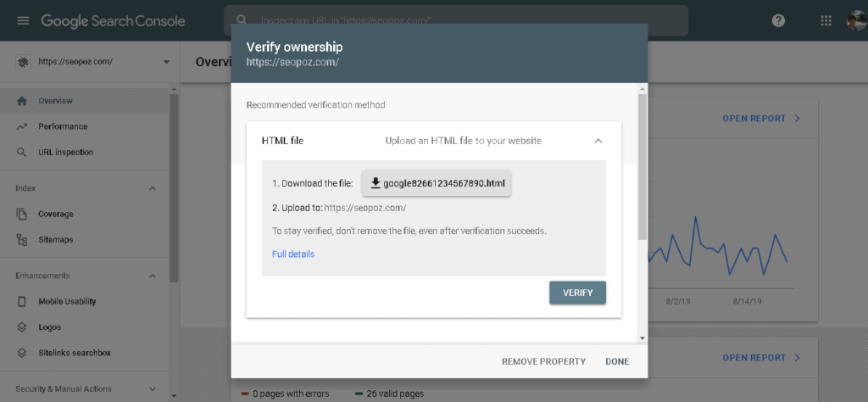The height and width of the screenshot is (402, 868).
Task: Click the help question mark icon
Action: pyautogui.click(x=778, y=21)
